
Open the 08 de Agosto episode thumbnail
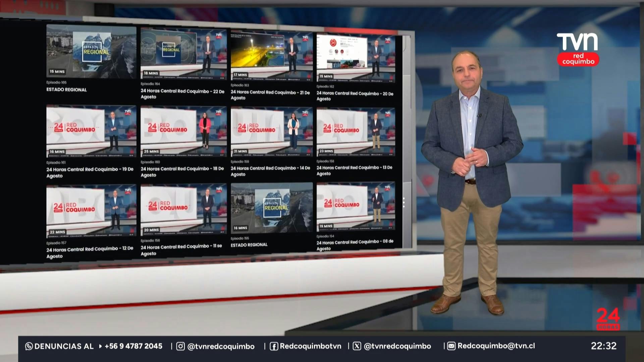pos(356,206)
